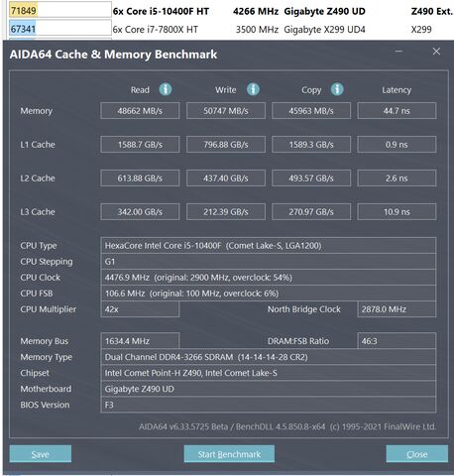
Task: Select L2 Cache write value 437.40 GB/s
Action: (x=226, y=178)
